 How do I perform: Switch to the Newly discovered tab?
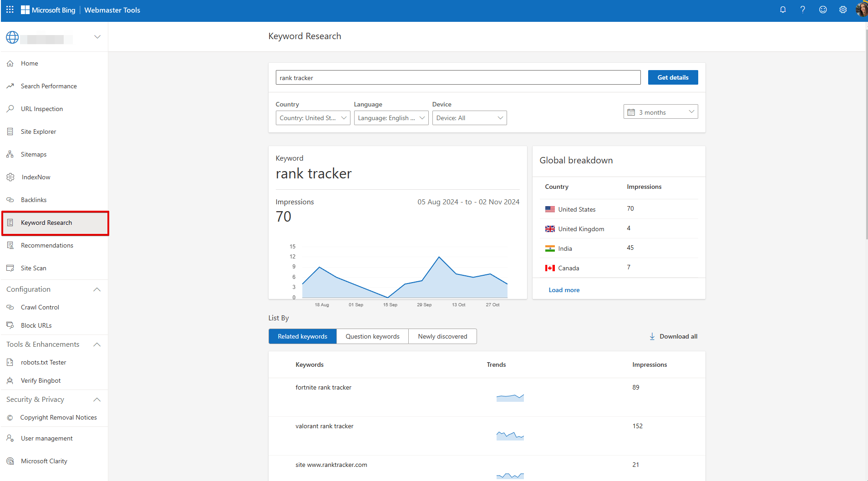[442, 336]
